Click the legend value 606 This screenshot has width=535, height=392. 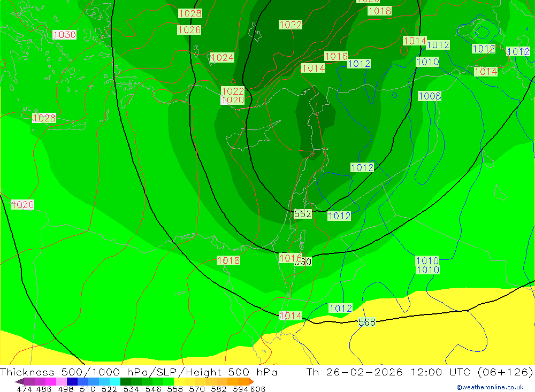258,389
